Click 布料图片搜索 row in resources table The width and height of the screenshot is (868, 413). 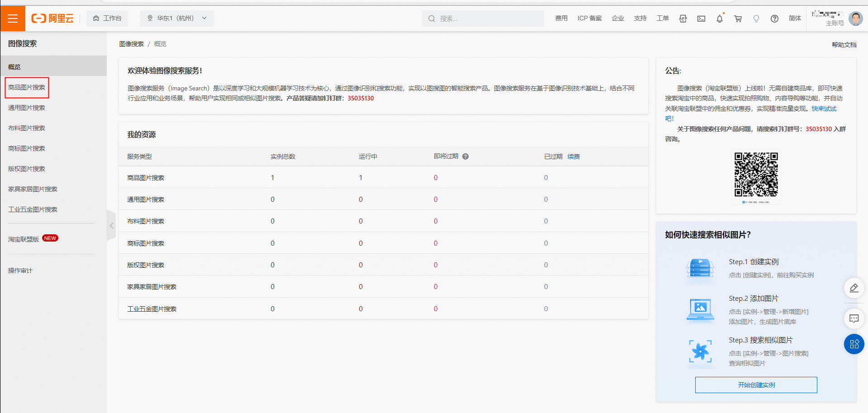[383, 221]
